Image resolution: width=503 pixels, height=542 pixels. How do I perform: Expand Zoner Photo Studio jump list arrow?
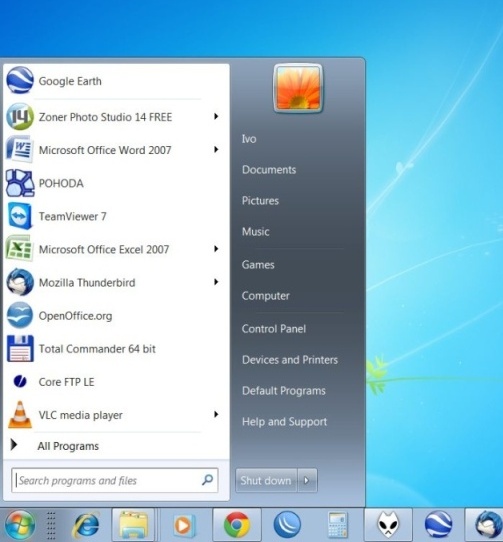[216, 116]
